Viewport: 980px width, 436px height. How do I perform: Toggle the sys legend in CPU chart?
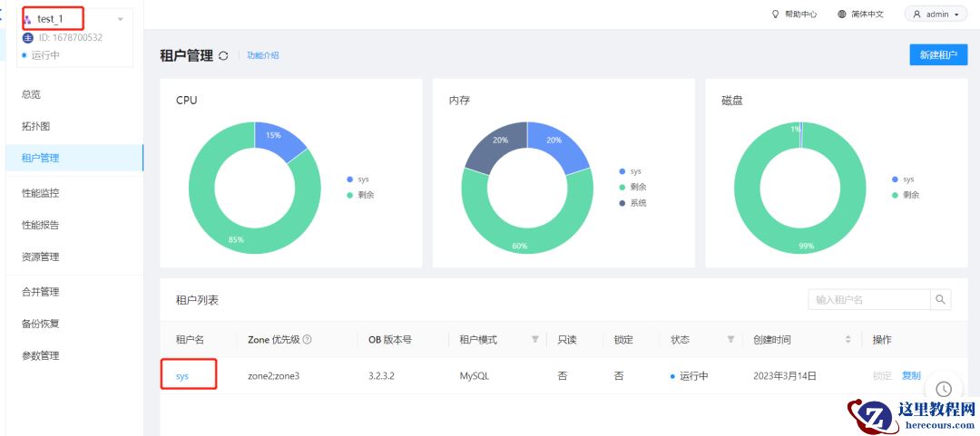(358, 179)
